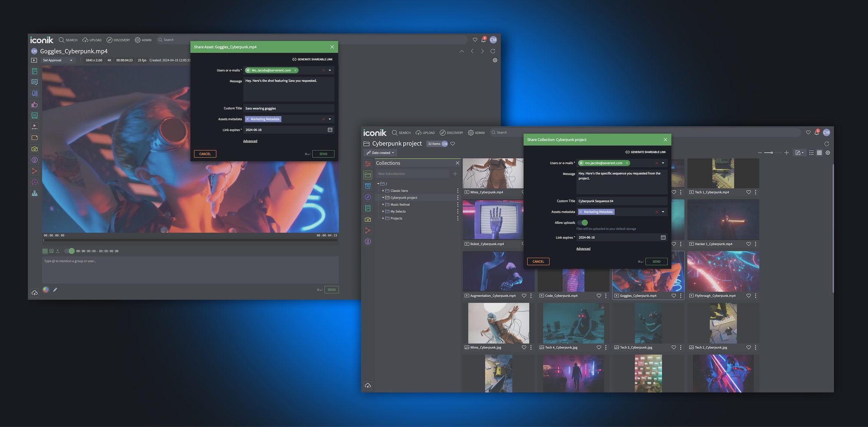Open the Date created sort dropdown
Image resolution: width=868 pixels, height=427 pixels.
point(380,152)
